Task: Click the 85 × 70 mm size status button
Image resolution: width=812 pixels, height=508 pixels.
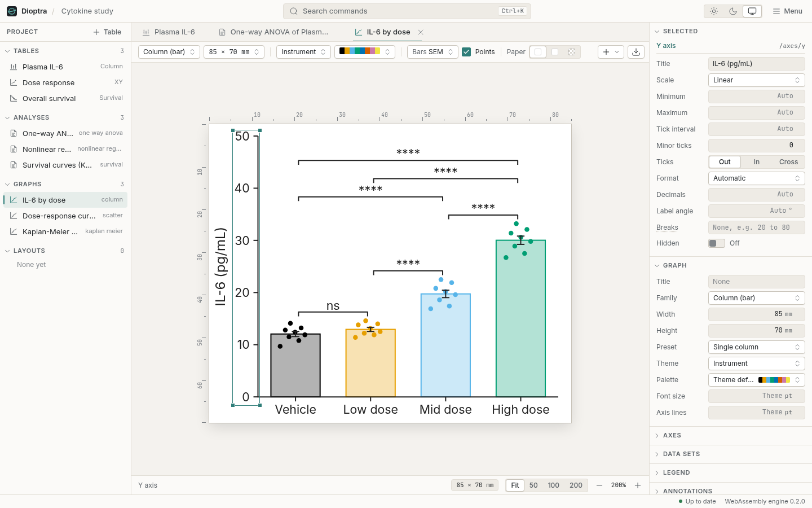Action: [475, 485]
